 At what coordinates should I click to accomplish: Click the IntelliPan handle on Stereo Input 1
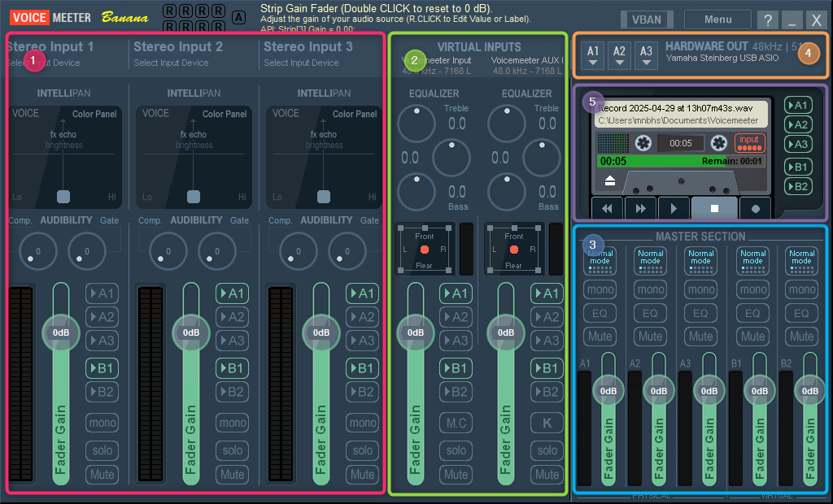(63, 197)
